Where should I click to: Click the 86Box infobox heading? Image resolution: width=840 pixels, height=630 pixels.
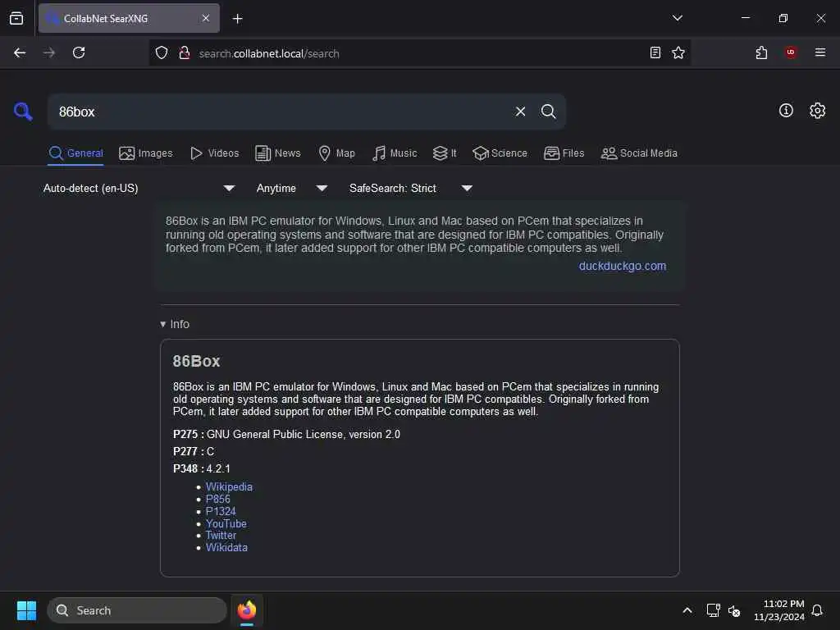point(196,361)
